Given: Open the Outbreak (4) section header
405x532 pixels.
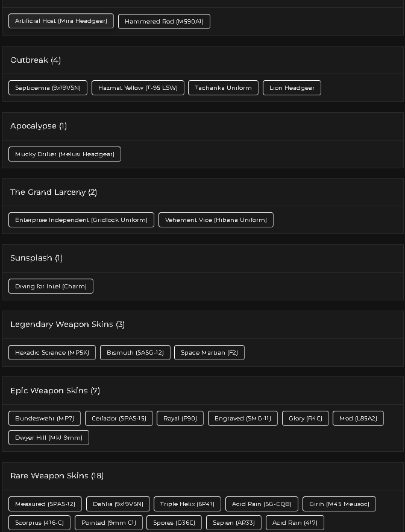Looking at the screenshot, I should coord(202,60).
